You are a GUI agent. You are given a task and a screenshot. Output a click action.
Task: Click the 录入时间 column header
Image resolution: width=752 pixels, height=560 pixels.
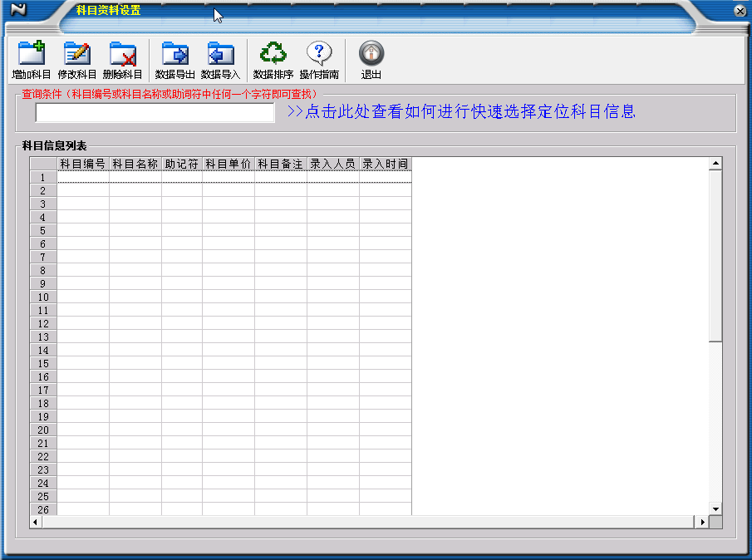pyautogui.click(x=385, y=164)
